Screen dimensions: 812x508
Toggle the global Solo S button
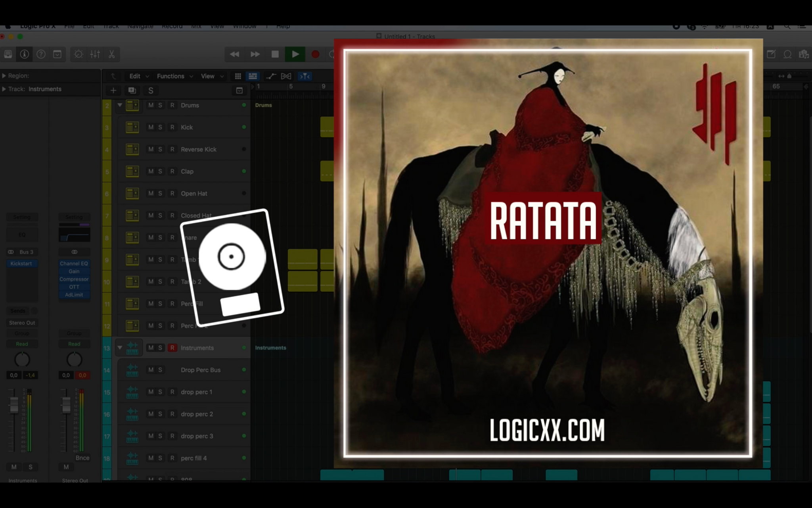pos(151,90)
